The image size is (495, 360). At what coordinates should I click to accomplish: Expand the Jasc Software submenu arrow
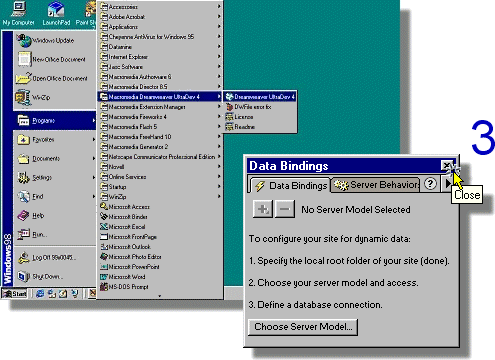tap(219, 66)
